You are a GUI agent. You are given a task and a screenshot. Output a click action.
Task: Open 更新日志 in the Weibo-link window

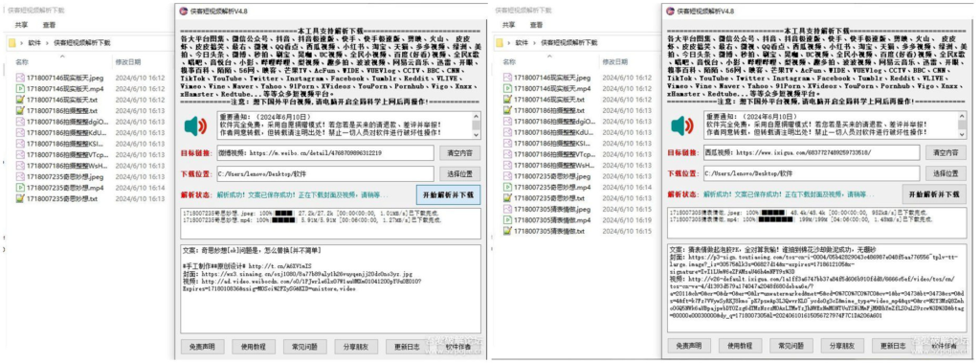tap(407, 346)
